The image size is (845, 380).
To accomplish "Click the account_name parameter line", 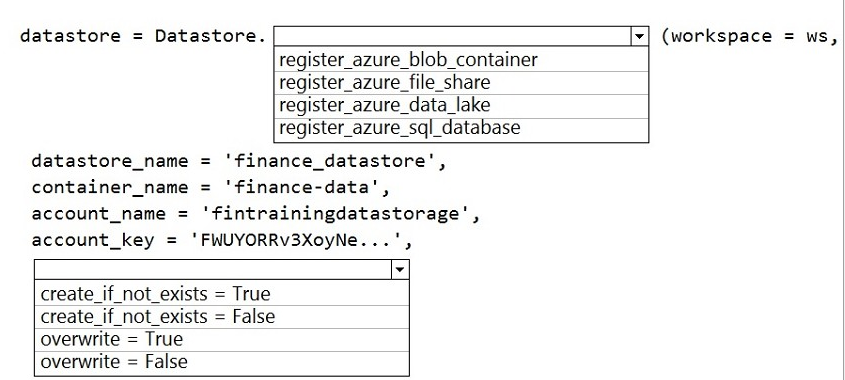I will [x=255, y=214].
